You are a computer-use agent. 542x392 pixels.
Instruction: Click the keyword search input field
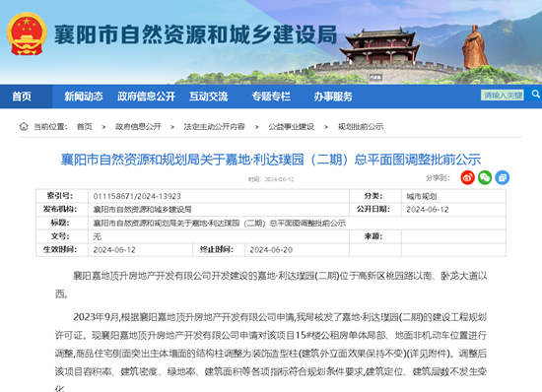tap(503, 95)
